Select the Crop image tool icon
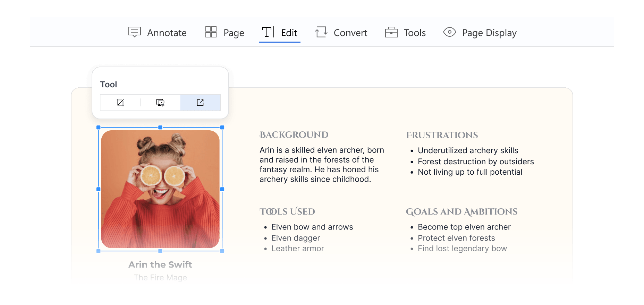The height and width of the screenshot is (305, 644). tap(120, 103)
